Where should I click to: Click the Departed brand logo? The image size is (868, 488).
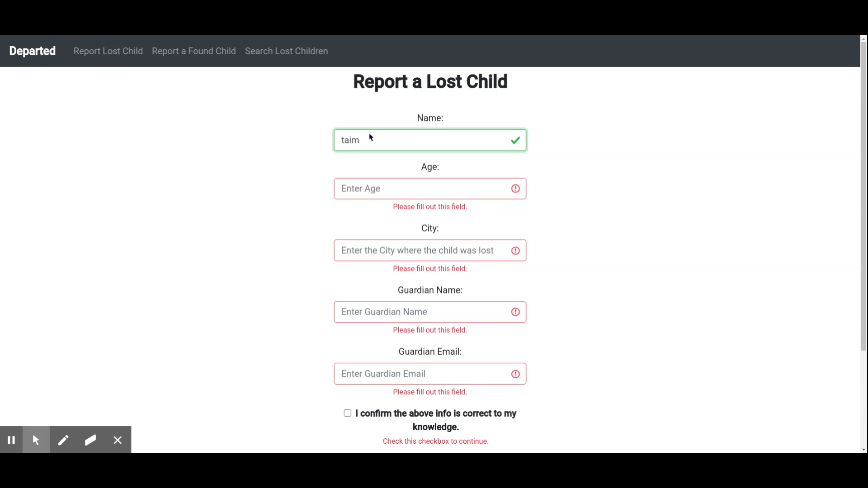(33, 51)
